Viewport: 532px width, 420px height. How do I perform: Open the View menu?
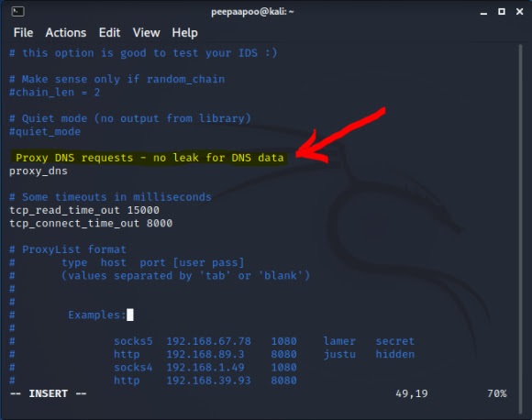pyautogui.click(x=146, y=33)
